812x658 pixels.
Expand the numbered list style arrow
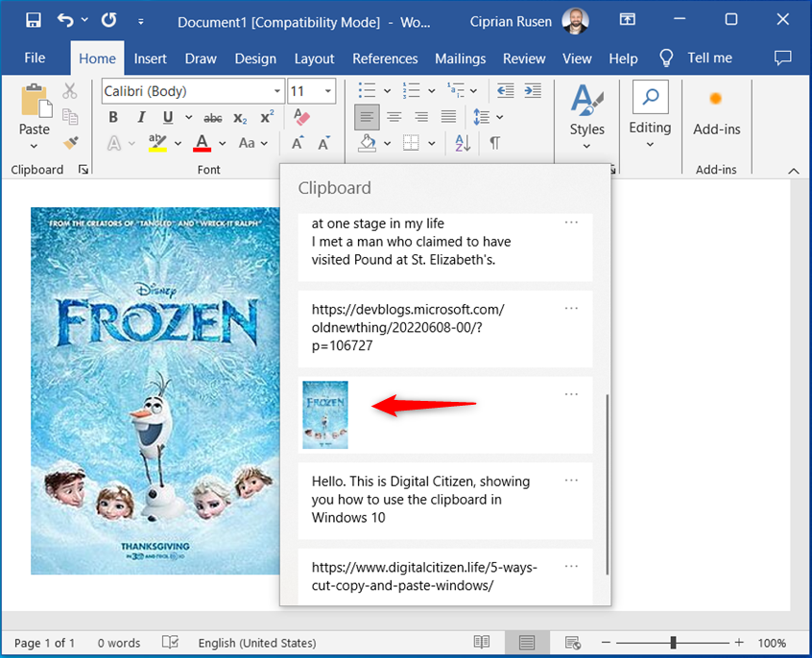431,91
